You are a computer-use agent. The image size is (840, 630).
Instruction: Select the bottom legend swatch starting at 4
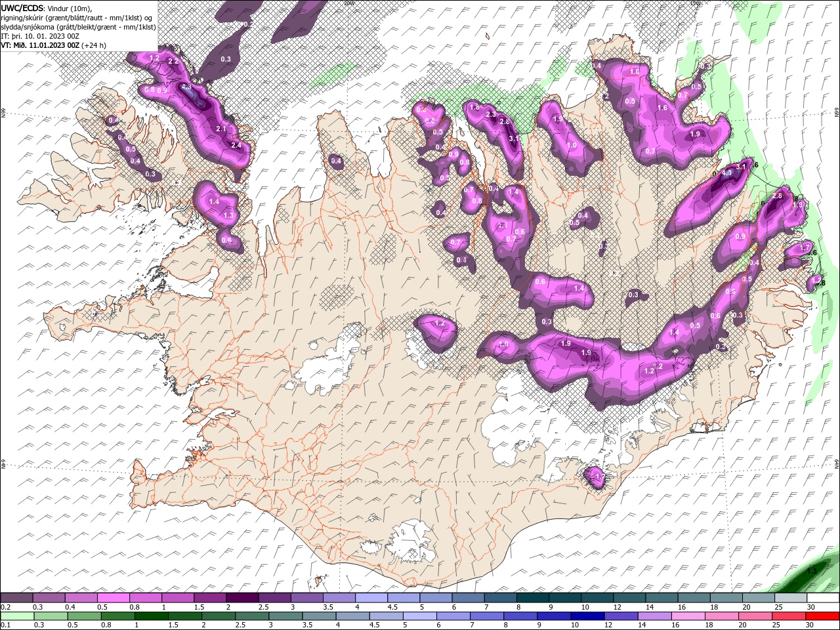[x=353, y=616]
